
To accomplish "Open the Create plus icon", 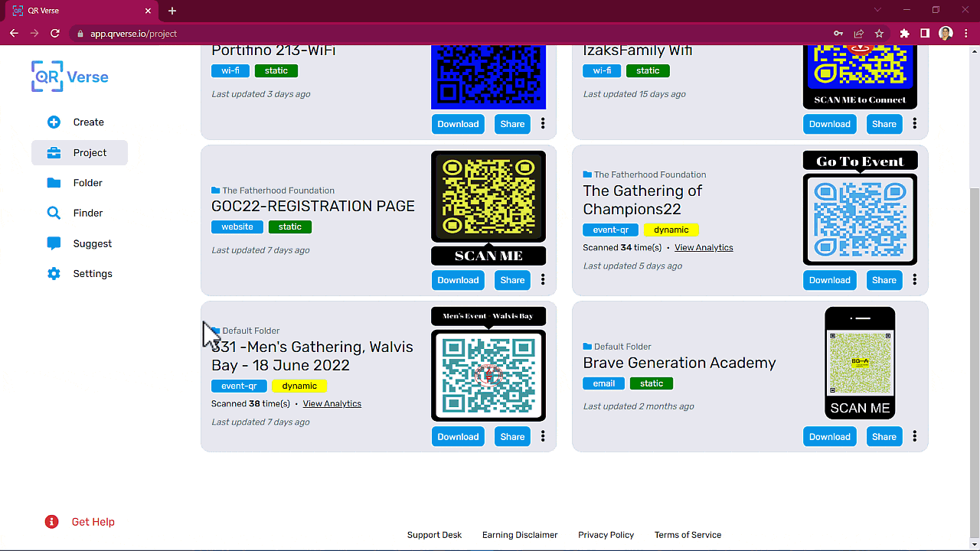I will click(x=54, y=122).
